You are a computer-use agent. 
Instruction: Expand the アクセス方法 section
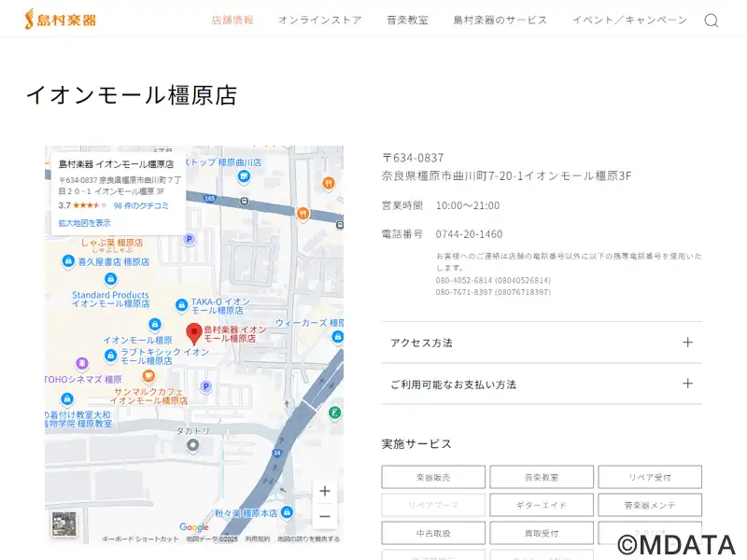point(542,343)
